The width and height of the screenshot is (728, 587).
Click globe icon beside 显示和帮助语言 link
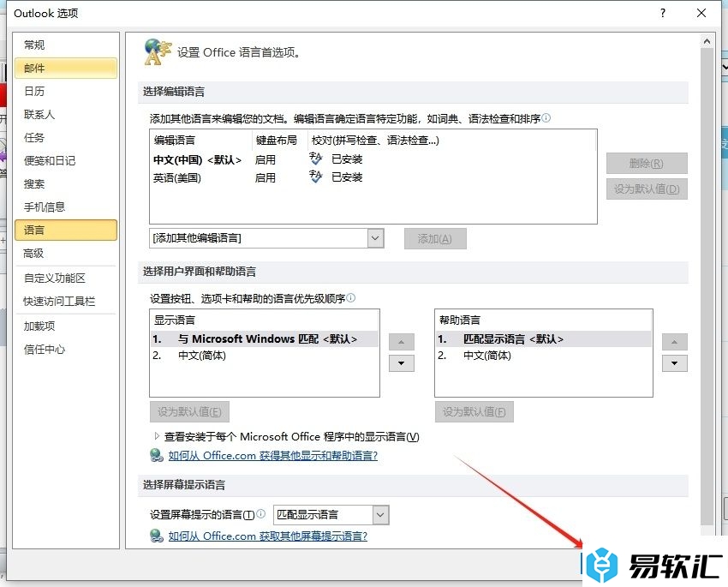[157, 455]
